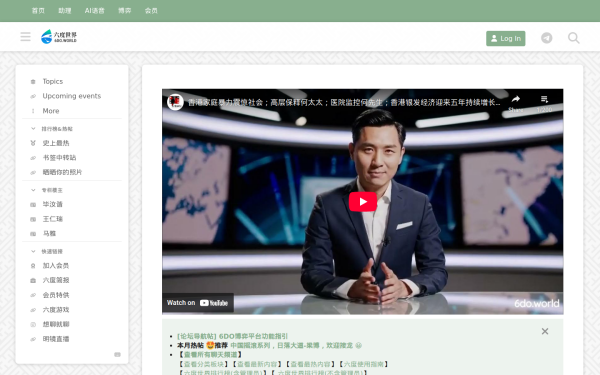This screenshot has width=600, height=375.
Task: Click the chat icon beside 想聊就聊
Action: pyautogui.click(x=33, y=324)
